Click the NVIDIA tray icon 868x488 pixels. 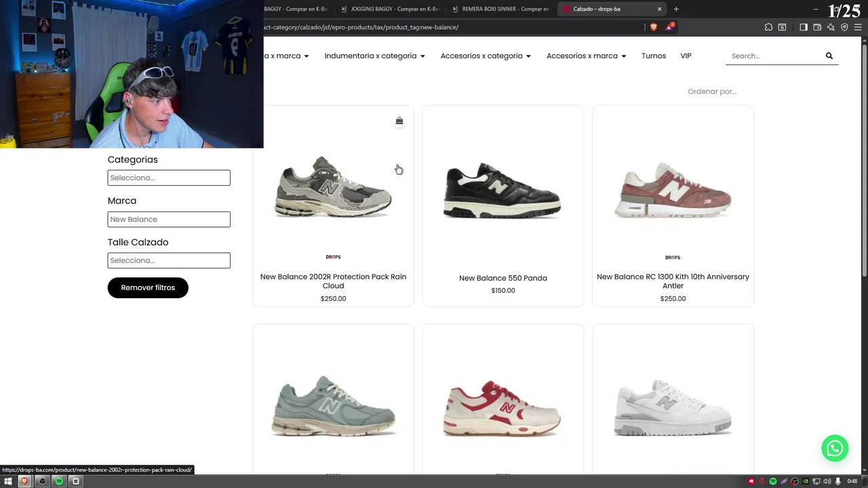(x=806, y=481)
